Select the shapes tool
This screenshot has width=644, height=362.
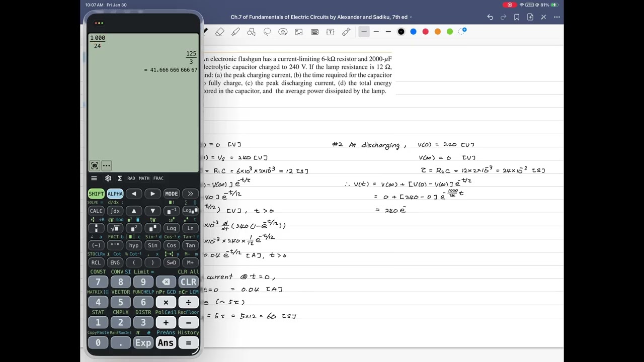252,32
